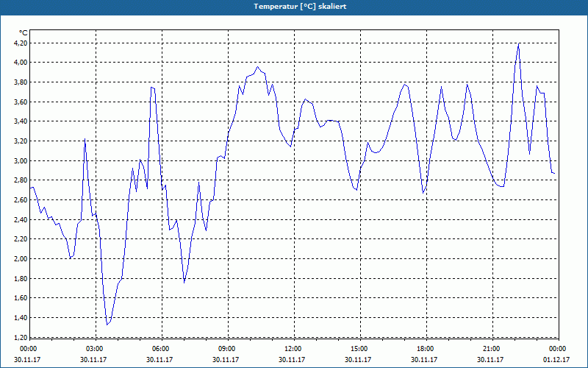Click the '3,80' y-axis label
Image resolution: width=588 pixels, height=368 pixels.
(x=21, y=82)
